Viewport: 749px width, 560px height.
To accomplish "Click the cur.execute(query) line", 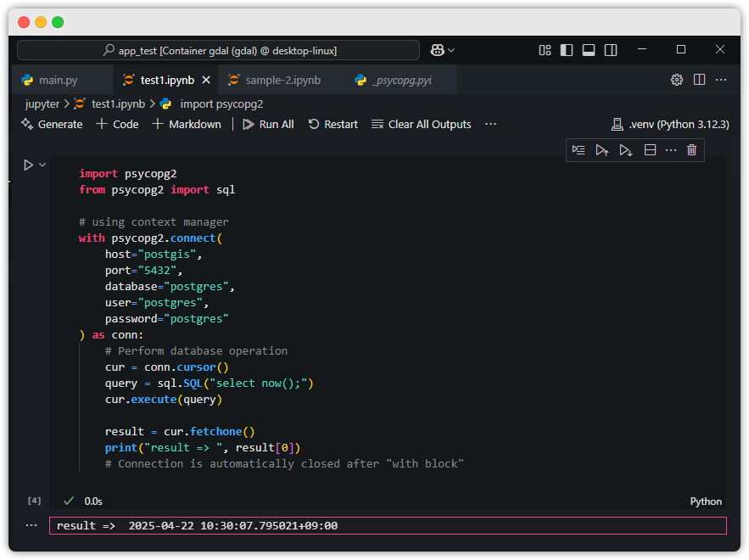I will 164,400.
